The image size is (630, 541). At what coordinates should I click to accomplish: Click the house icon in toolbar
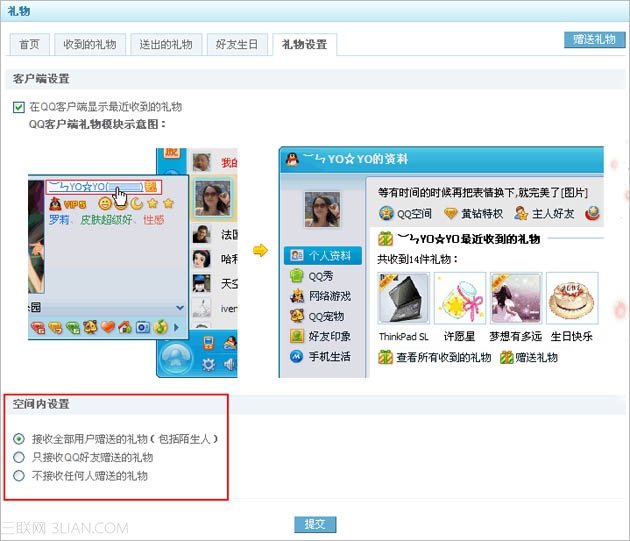125,328
